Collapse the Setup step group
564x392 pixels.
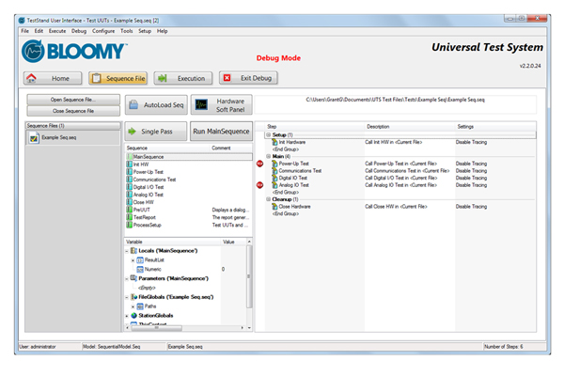(x=268, y=134)
